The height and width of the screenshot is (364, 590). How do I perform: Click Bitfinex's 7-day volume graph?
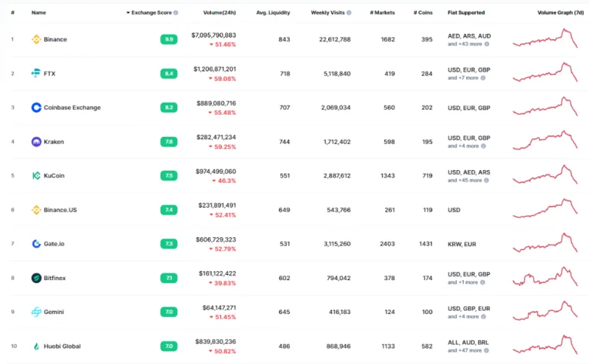[x=545, y=276]
